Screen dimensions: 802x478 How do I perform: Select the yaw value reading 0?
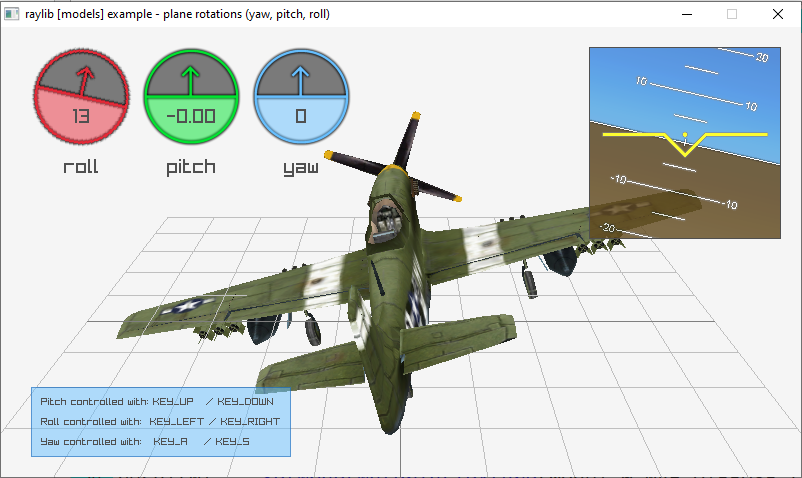301,116
